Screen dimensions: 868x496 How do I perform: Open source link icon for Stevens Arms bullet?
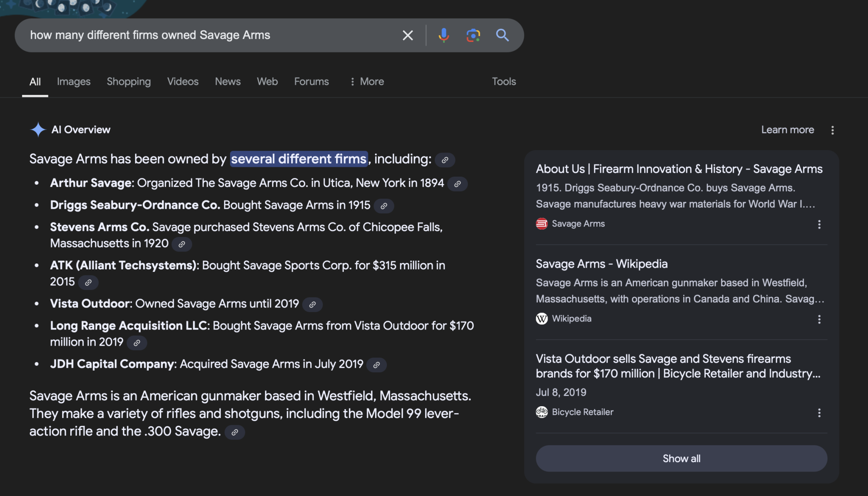pos(182,244)
